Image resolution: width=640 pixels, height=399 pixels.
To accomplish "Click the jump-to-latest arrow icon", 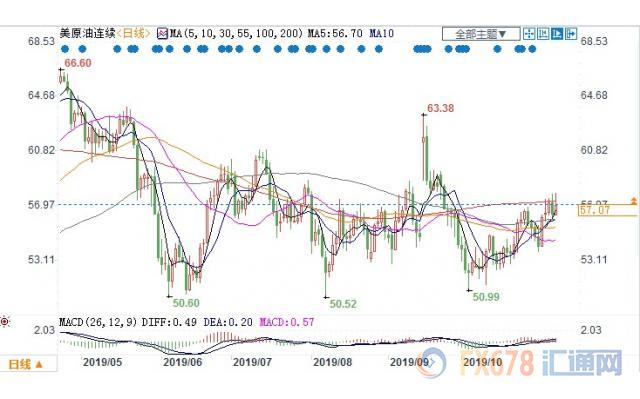I will 571,33.
